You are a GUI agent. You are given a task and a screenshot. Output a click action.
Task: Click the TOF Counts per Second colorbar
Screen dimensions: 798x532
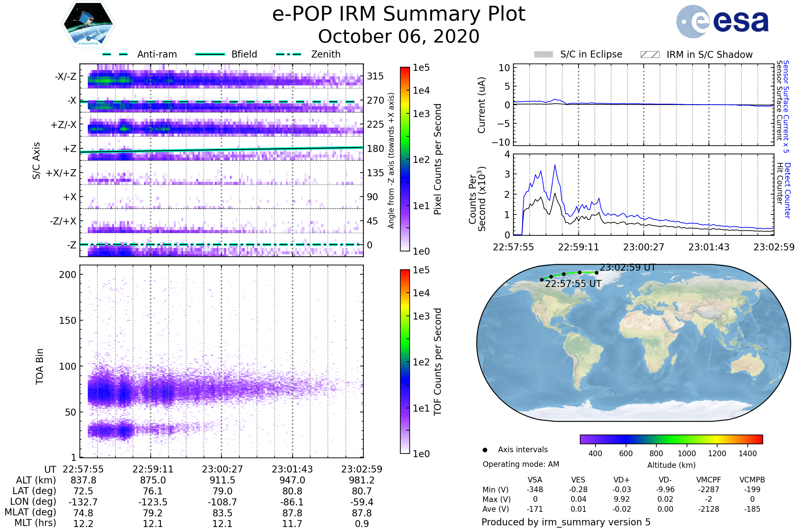pos(405,361)
